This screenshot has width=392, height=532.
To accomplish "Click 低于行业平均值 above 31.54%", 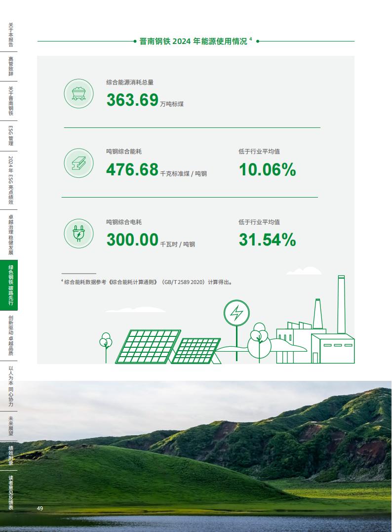I will click(x=259, y=222).
